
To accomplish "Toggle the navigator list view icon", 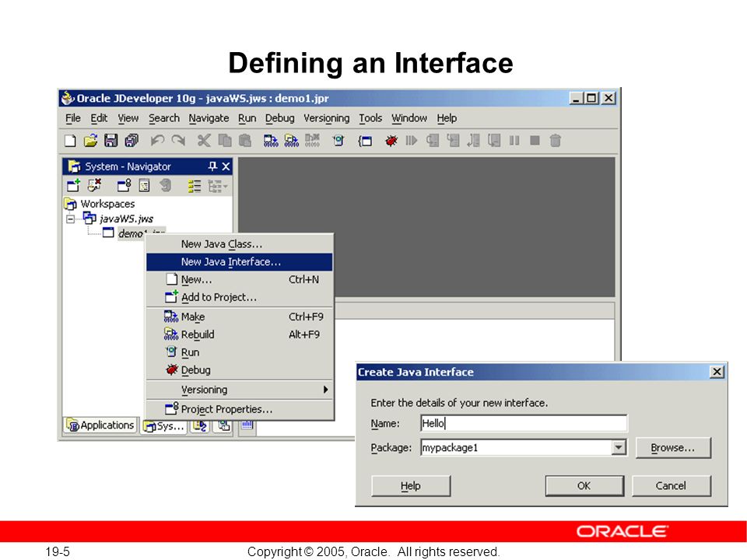I will point(195,186).
